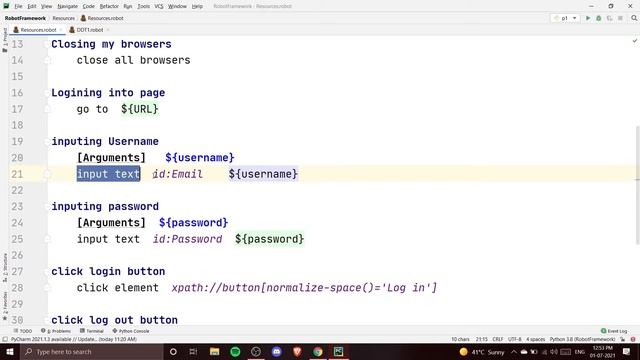Image resolution: width=640 pixels, height=360 pixels.
Task: Collapse 'click login button' keyword fold
Action: [47, 271]
